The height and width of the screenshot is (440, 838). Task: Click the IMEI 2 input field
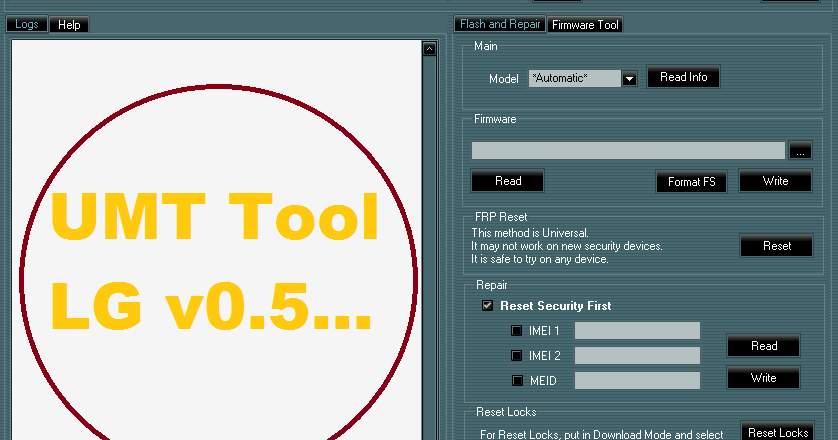point(637,356)
